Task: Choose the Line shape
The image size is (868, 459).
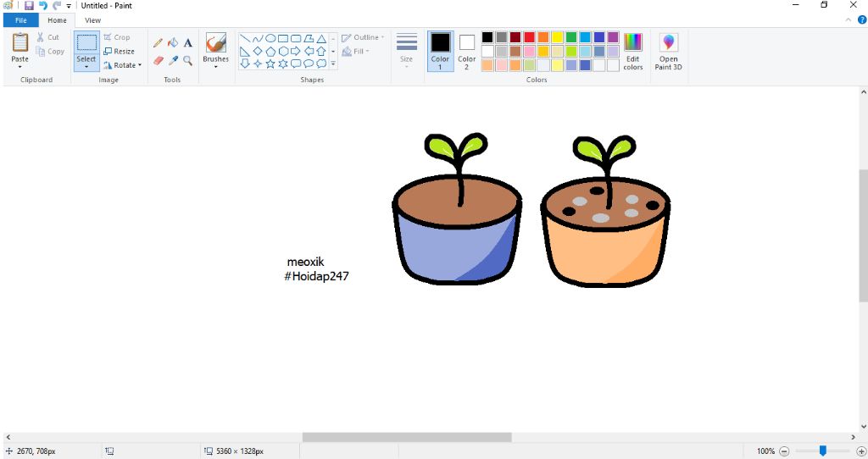Action: (245, 39)
